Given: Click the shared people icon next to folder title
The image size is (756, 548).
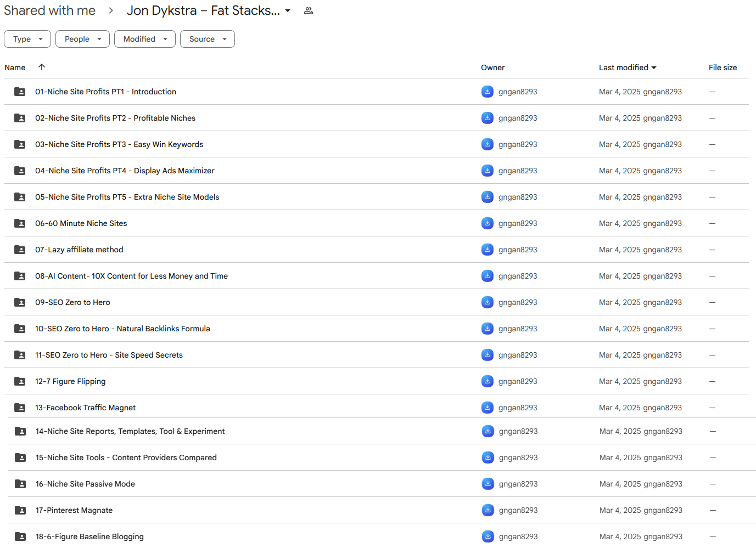Looking at the screenshot, I should [309, 10].
